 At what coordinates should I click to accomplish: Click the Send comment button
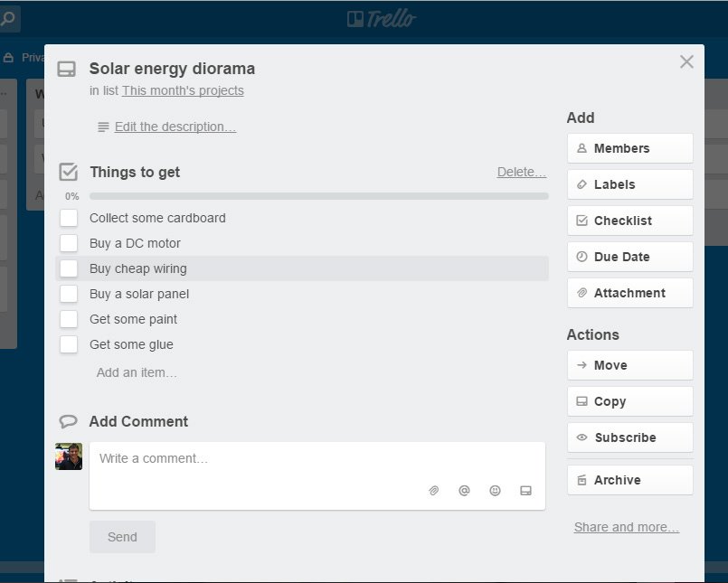coord(122,537)
